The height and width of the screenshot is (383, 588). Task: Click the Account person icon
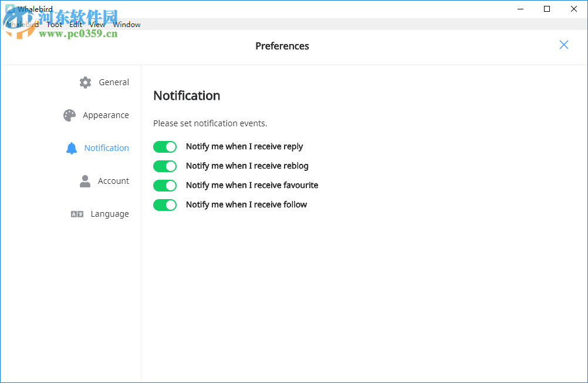coord(85,181)
